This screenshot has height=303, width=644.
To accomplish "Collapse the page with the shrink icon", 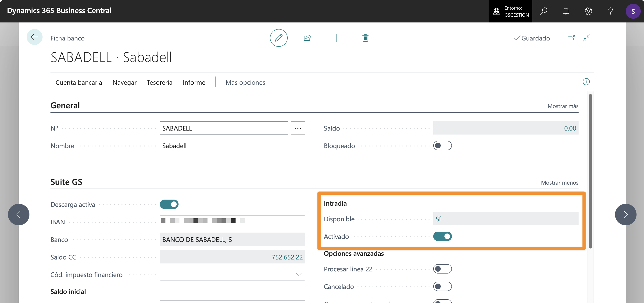I will [x=586, y=38].
